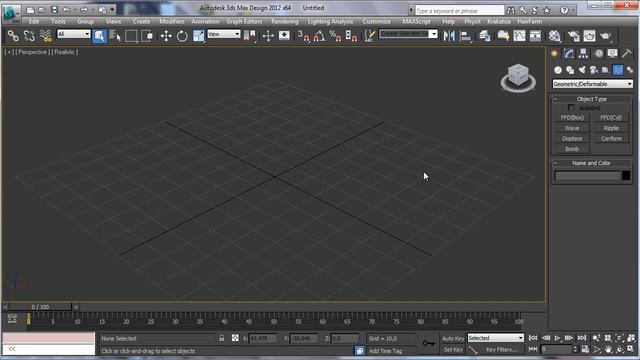Click the Displace button

pos(572,139)
